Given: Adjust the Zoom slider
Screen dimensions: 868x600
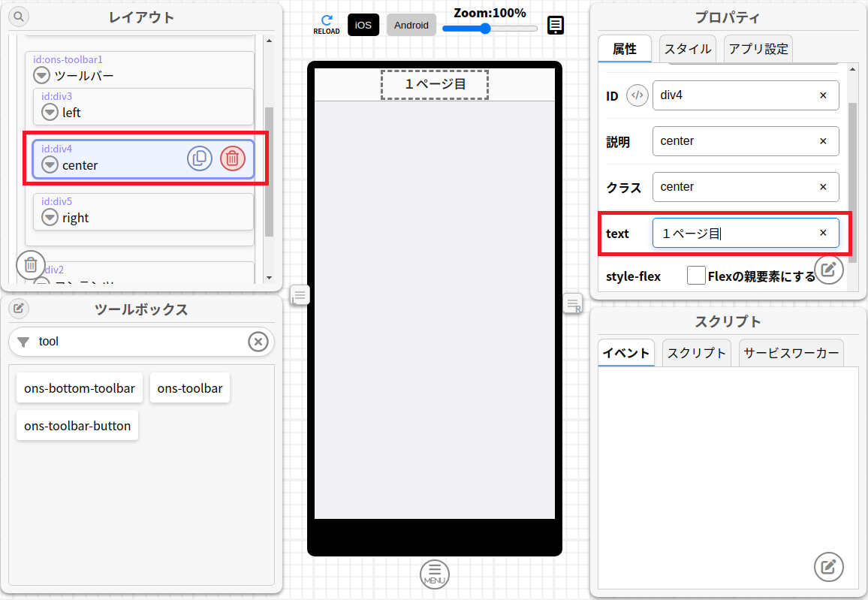Looking at the screenshot, I should tap(485, 29).
